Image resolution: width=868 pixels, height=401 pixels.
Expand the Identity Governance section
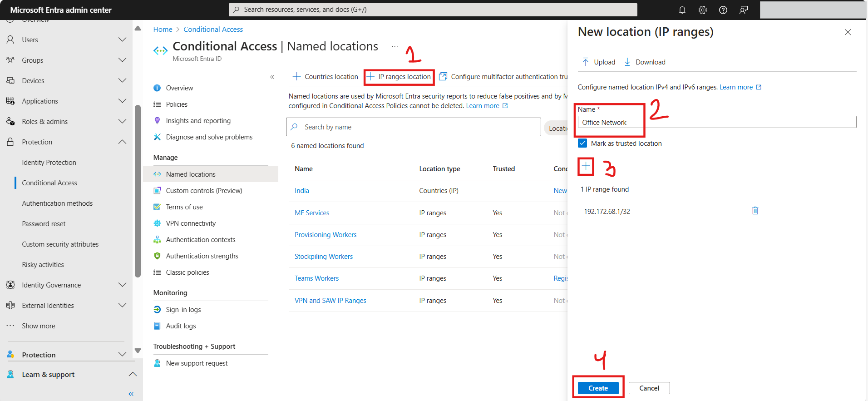122,285
